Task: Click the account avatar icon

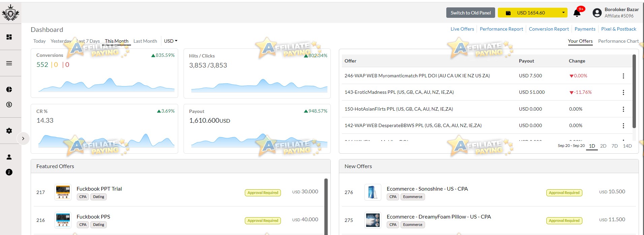Action: coord(597,13)
